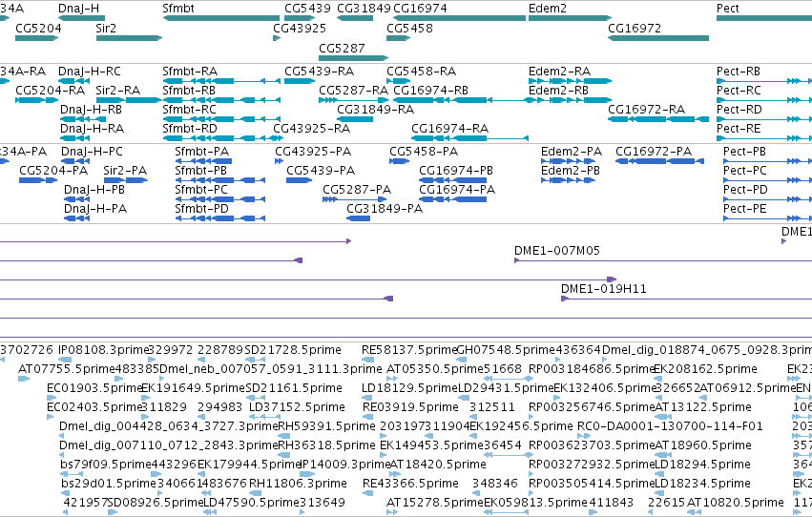This screenshot has height=517, width=812.
Task: Click the IP08108.3prime EST label
Action: 104,350
